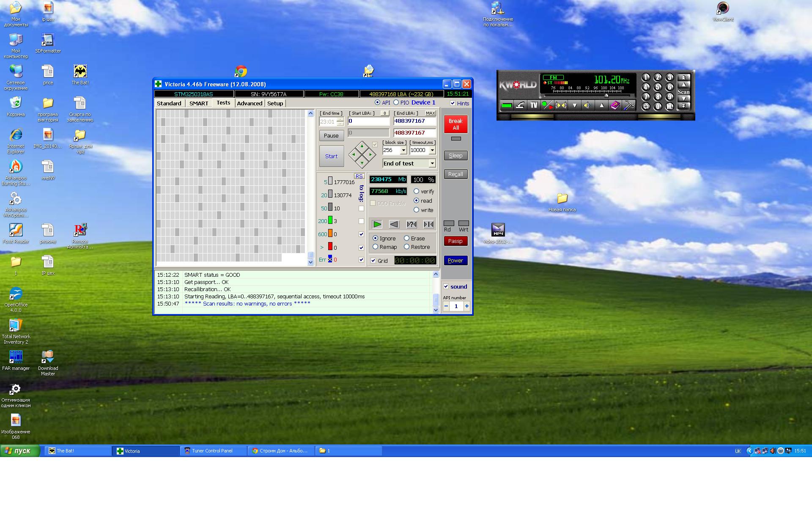Open the purple help book in KWorld tuner
The image size is (812, 518).
point(615,105)
